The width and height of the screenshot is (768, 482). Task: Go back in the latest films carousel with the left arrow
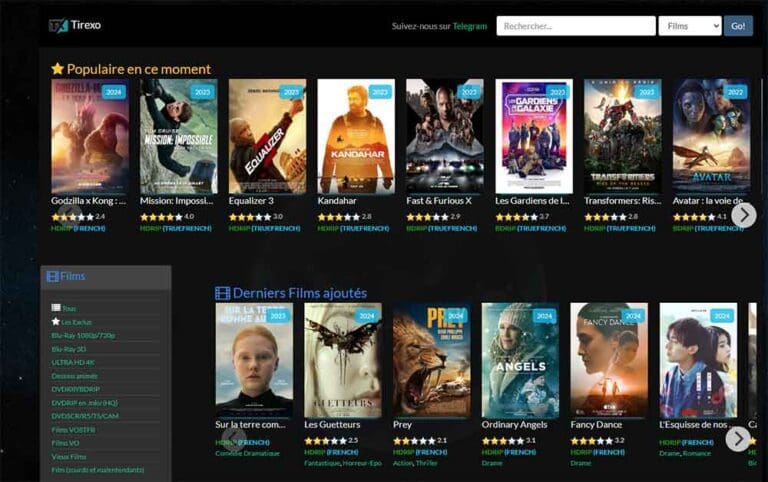[234, 439]
